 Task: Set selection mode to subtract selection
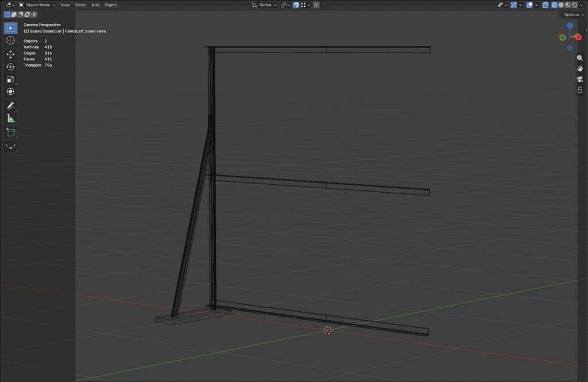[21, 14]
